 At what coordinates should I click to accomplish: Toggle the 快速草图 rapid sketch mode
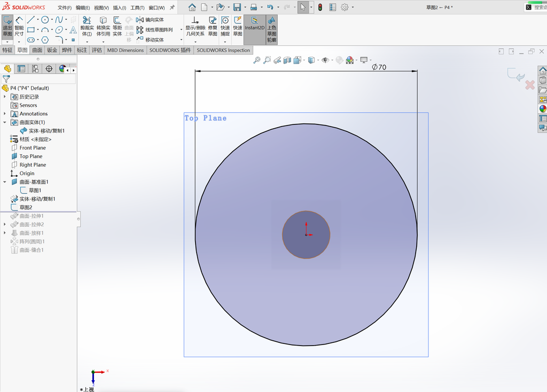click(x=238, y=27)
